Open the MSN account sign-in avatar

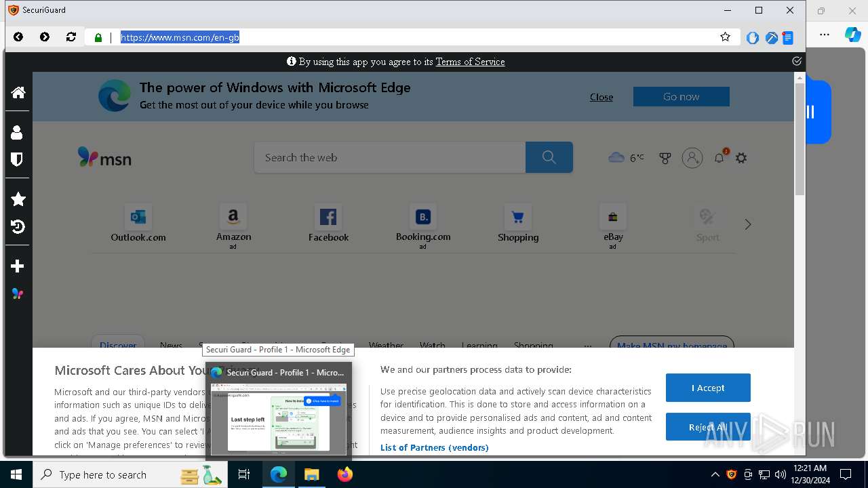tap(692, 158)
